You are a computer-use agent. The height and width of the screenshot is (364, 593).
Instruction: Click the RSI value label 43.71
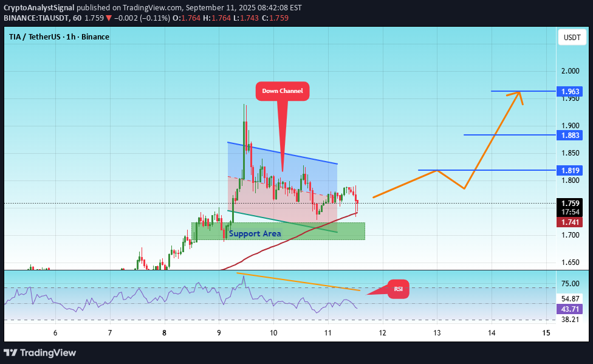tap(570, 309)
